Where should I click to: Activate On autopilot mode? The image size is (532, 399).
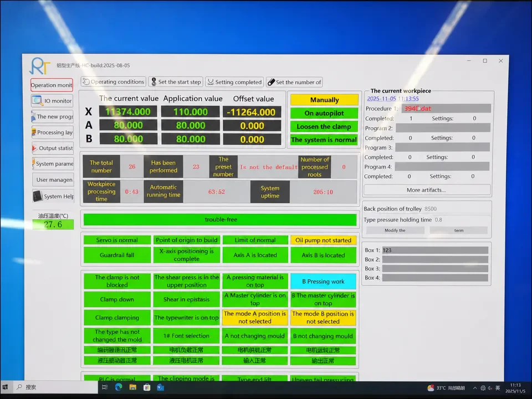point(324,113)
